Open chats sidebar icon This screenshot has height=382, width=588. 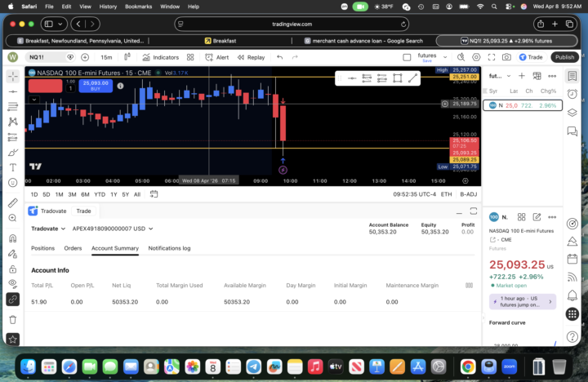572,131
